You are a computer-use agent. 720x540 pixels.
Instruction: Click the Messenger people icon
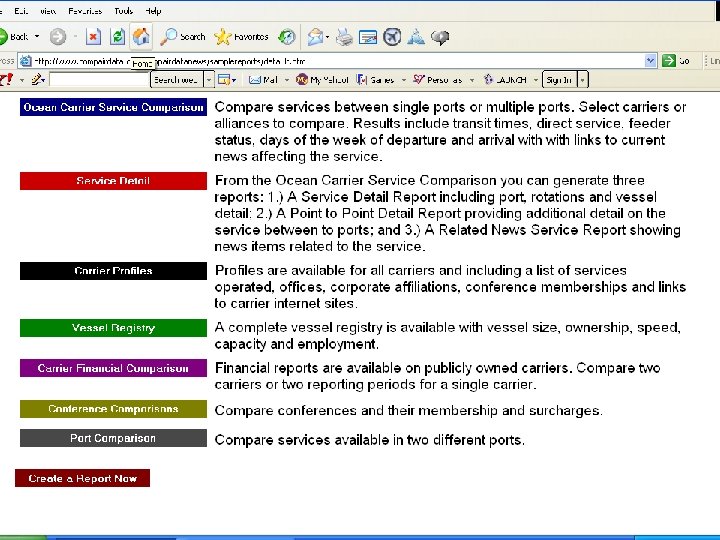click(x=416, y=37)
